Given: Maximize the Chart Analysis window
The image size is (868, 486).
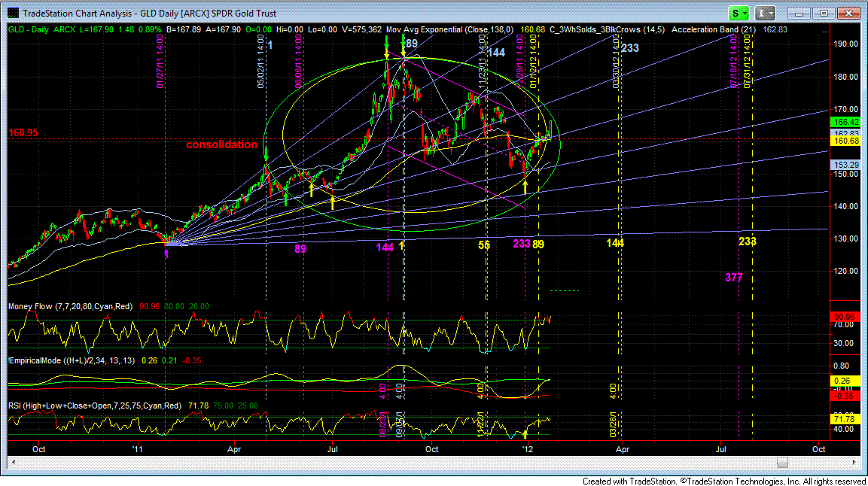Looking at the screenshot, I should [x=823, y=13].
